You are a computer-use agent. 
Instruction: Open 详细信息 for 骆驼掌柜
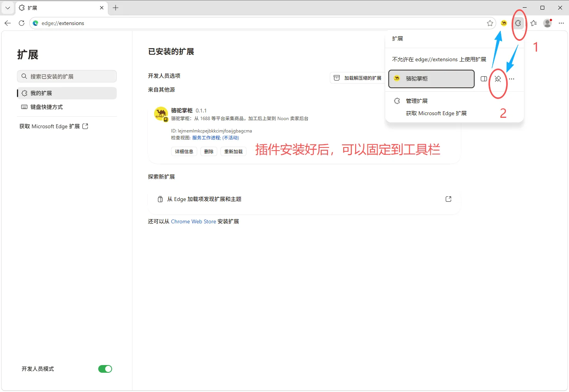pos(184,151)
